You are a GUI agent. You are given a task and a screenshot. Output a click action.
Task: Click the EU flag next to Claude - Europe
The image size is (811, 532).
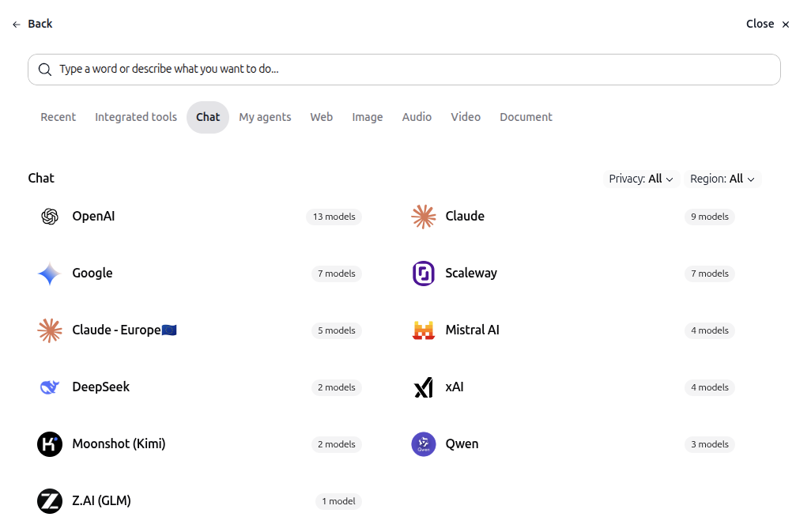[169, 330]
